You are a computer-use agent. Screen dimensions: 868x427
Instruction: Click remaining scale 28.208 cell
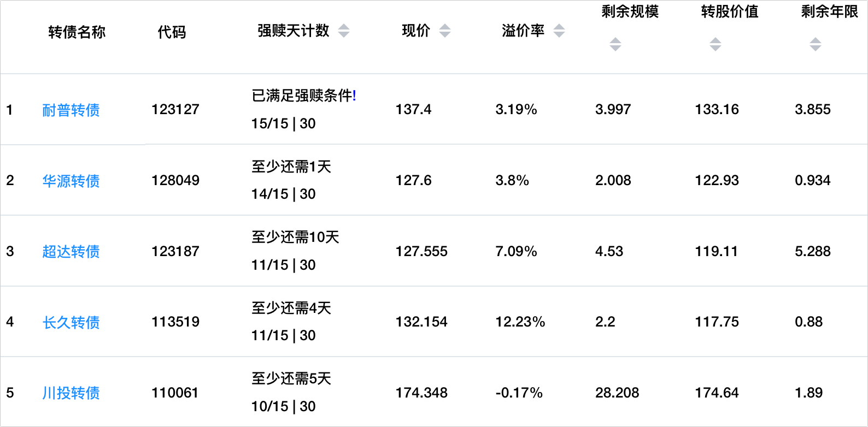pyautogui.click(x=617, y=393)
